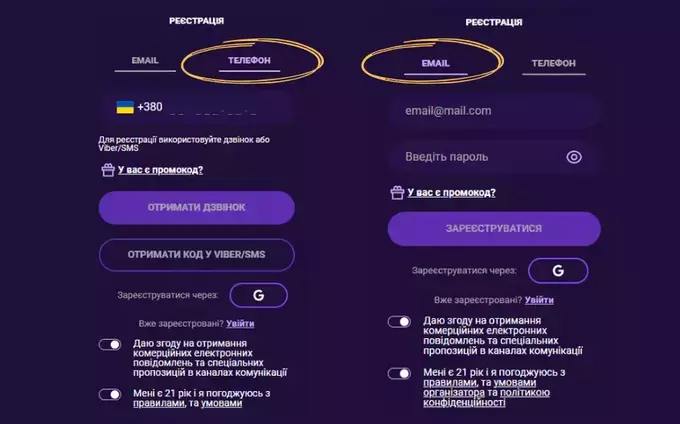
Task: Select the circled EMAIL tab in right form
Action: click(x=435, y=63)
